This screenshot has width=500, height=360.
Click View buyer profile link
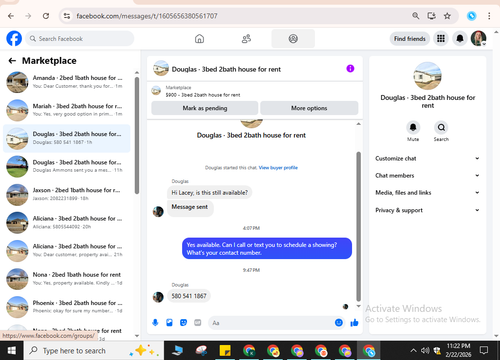(278, 168)
